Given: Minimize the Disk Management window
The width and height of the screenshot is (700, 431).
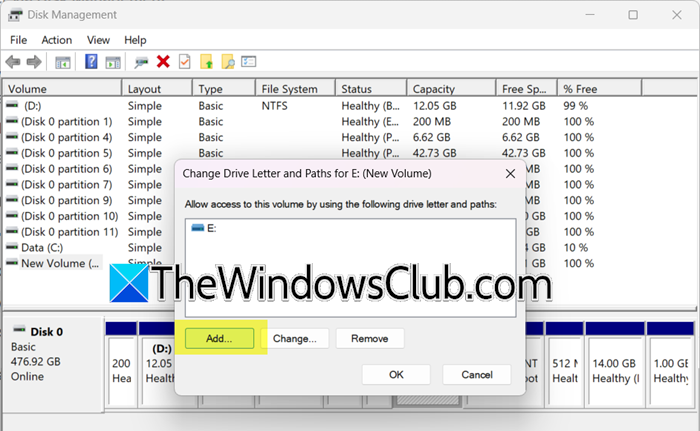Looking at the screenshot, I should pos(590,15).
